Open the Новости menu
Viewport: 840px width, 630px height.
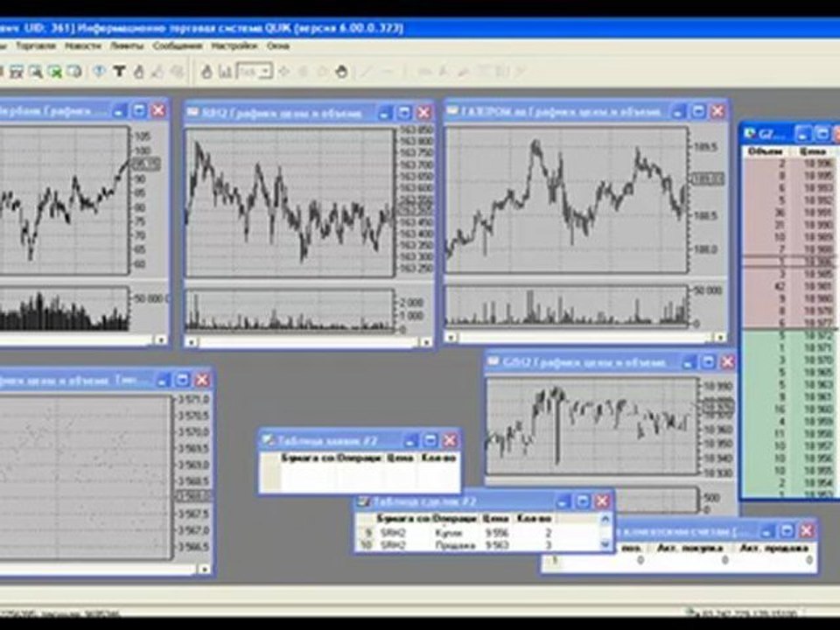pyautogui.click(x=83, y=46)
